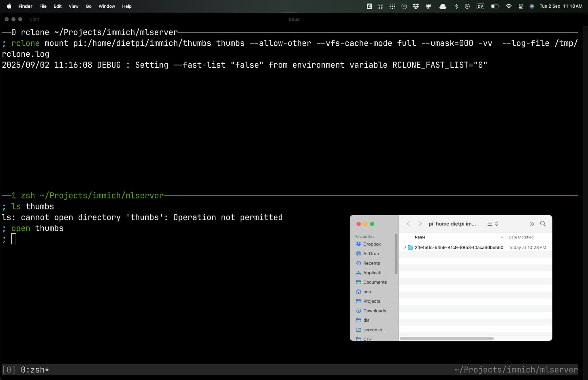Click the Wi-Fi menu bar icon
The image size is (588, 380).
pyautogui.click(x=509, y=6)
